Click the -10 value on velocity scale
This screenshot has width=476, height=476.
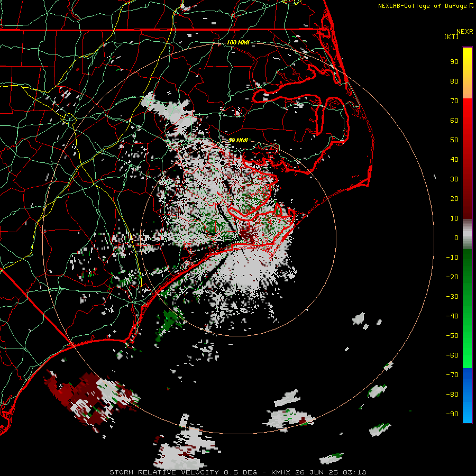452,258
